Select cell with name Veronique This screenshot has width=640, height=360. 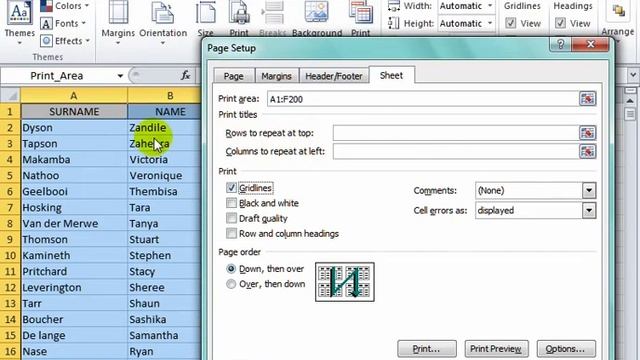pyautogui.click(x=164, y=176)
